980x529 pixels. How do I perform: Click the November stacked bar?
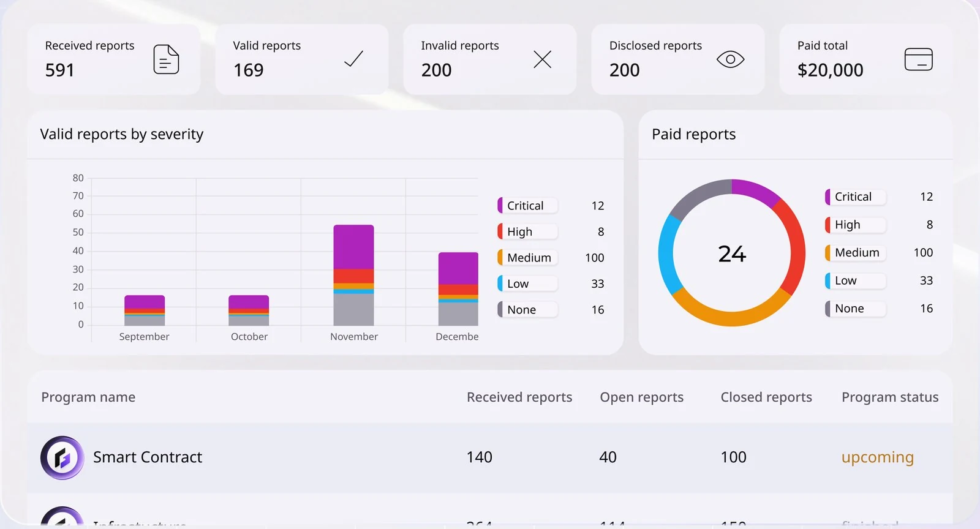coord(353,275)
